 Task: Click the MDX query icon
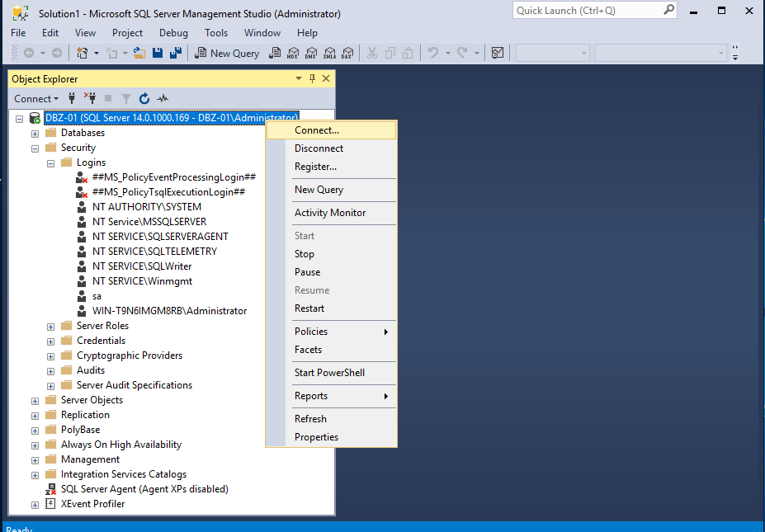pos(293,53)
